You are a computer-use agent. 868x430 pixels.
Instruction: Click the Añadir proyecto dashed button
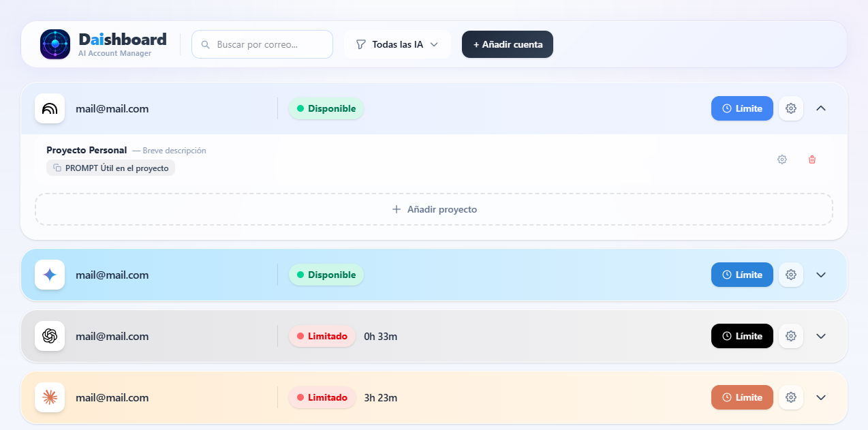[434, 209]
